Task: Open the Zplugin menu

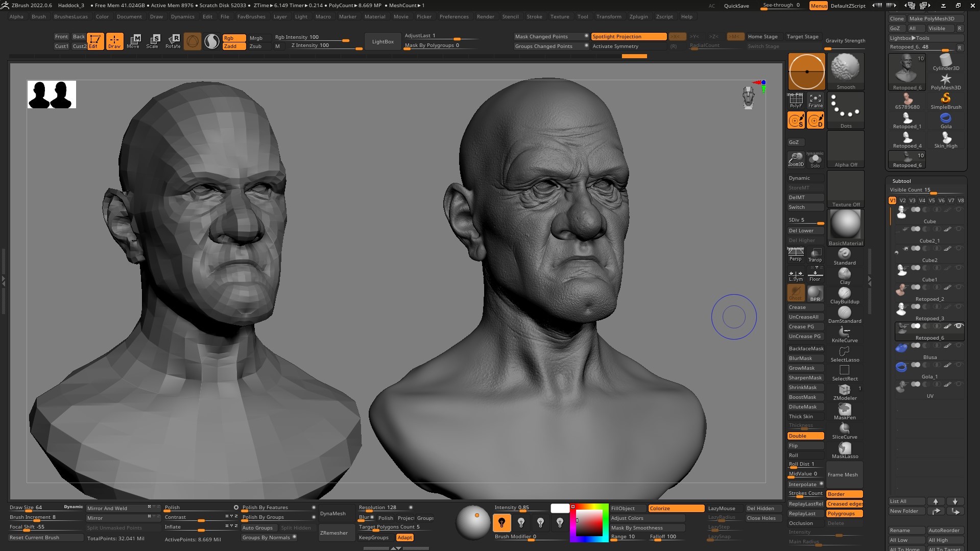Action: pos(638,16)
